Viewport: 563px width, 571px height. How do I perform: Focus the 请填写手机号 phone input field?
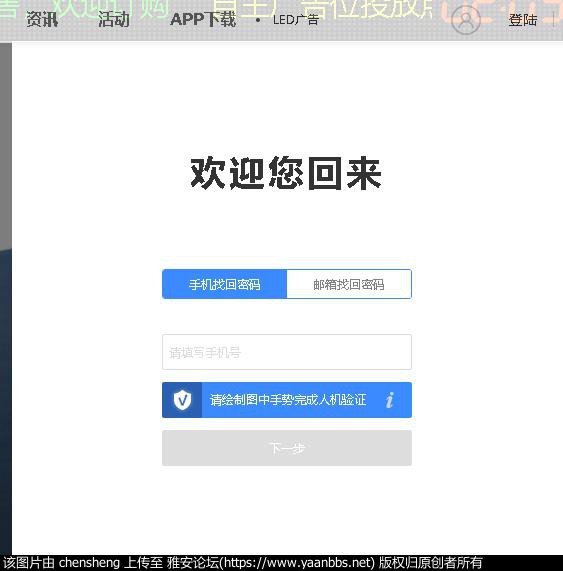point(287,352)
